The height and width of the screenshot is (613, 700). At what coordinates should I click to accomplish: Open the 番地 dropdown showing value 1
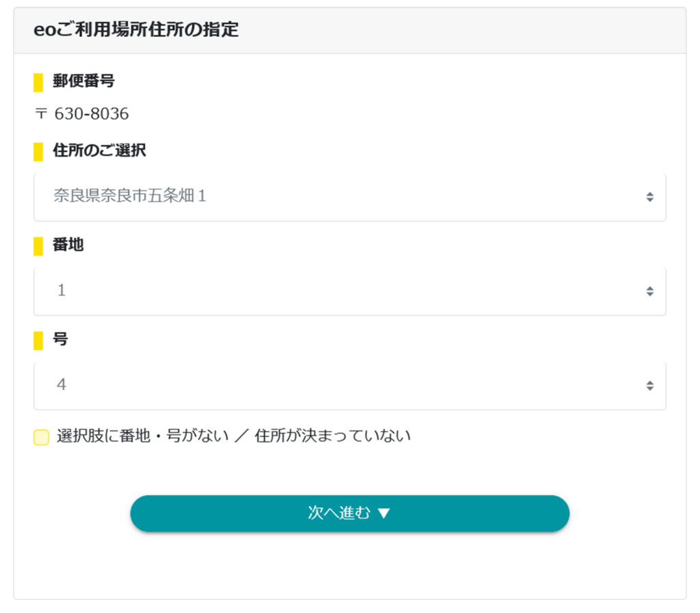click(350, 290)
